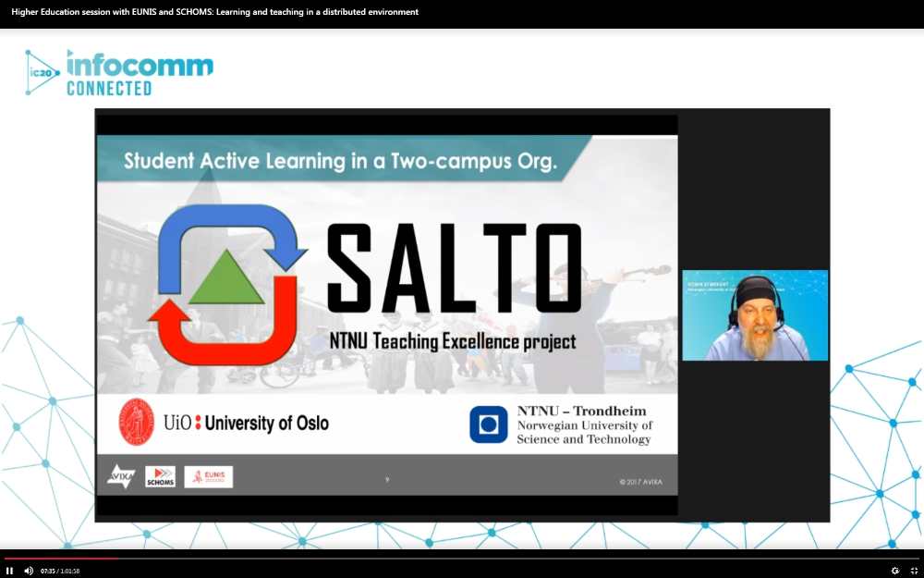924x578 pixels.
Task: Click the 'NTNU – Trondheim' text
Action: [x=581, y=411]
